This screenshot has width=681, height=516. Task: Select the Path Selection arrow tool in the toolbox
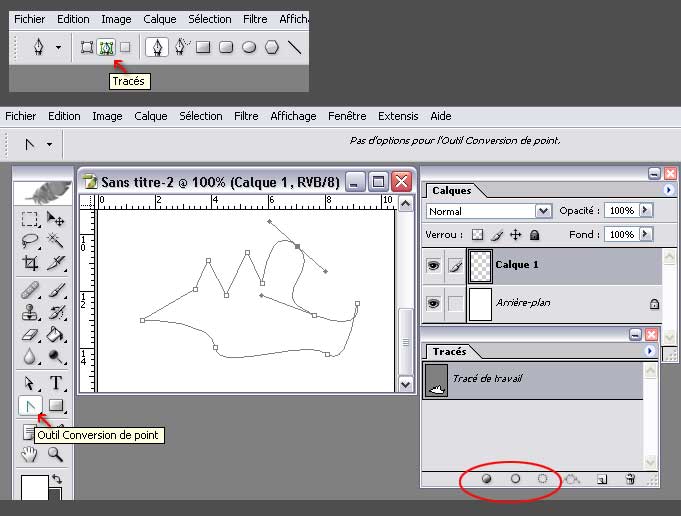pos(30,384)
